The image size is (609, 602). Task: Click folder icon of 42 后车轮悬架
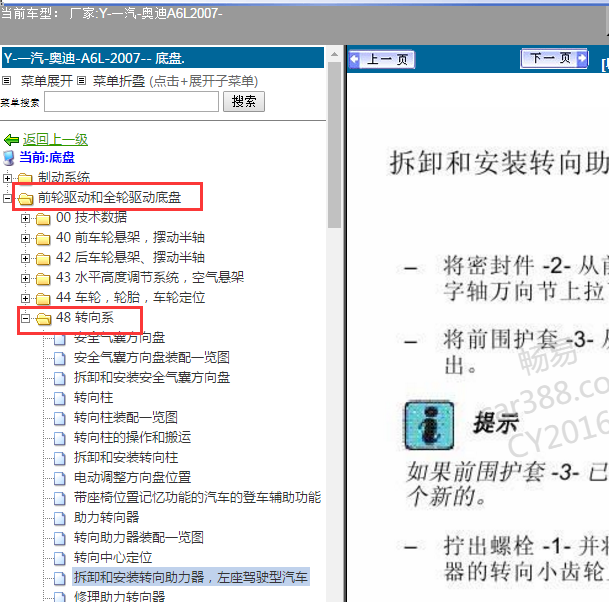pyautogui.click(x=43, y=259)
